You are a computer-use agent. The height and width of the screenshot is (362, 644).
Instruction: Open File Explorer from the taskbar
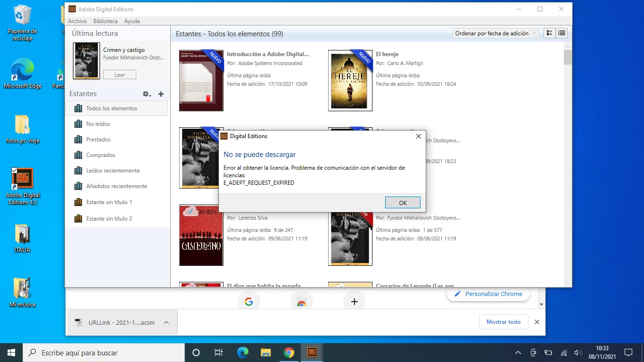[x=265, y=353]
